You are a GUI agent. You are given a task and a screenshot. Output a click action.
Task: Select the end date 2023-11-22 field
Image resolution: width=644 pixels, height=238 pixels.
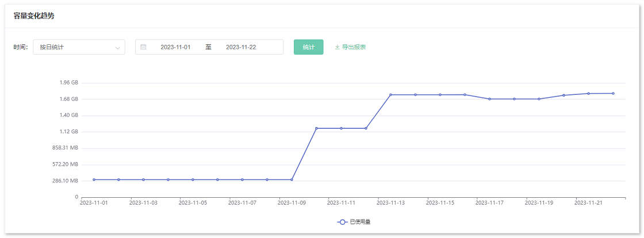tap(241, 47)
